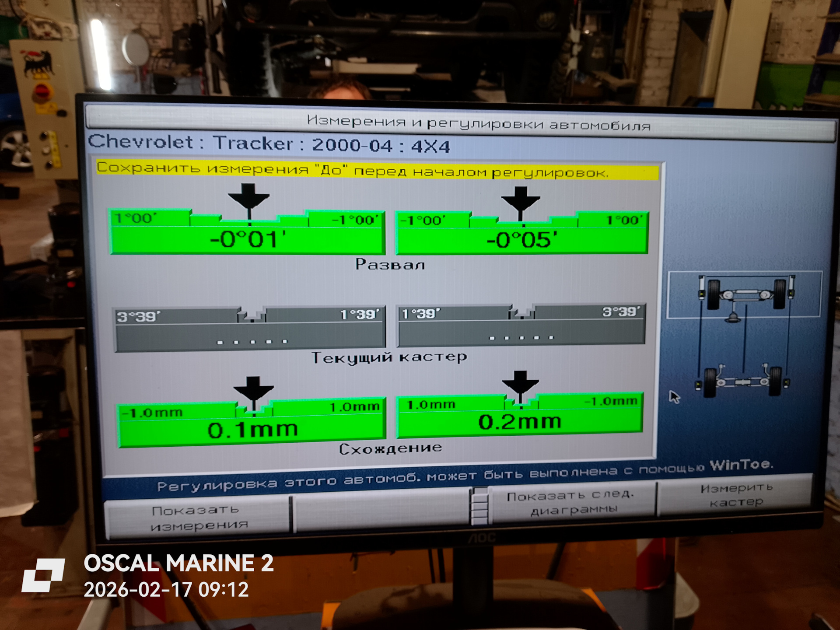Click softkey level ladder indicator
The image size is (840, 630).
click(x=479, y=507)
